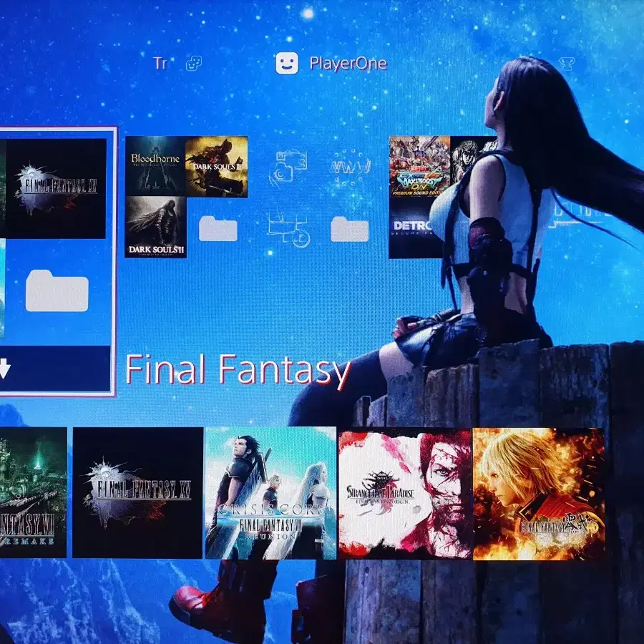The width and height of the screenshot is (644, 644).
Task: Open the Dark Souls III game thumbnail
Action: point(216,166)
